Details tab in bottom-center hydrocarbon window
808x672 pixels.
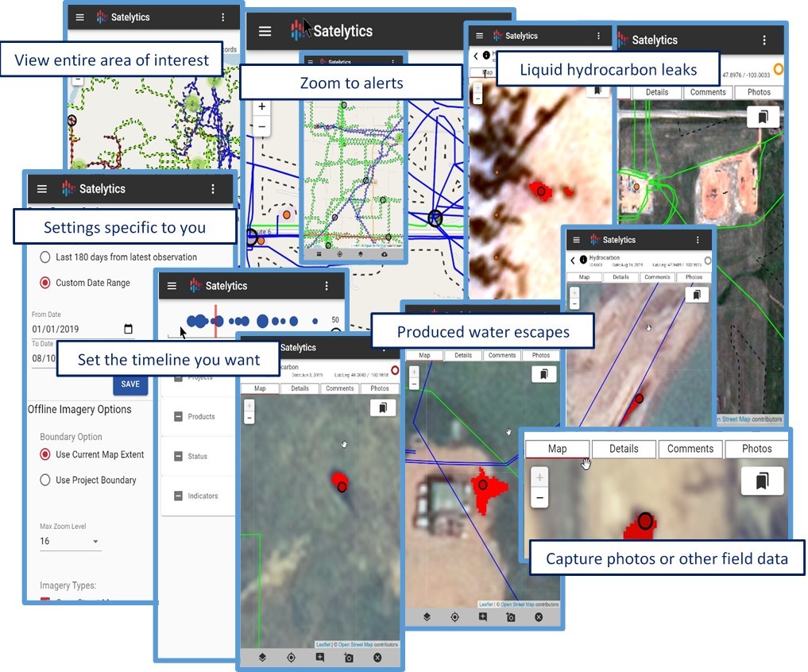300,388
